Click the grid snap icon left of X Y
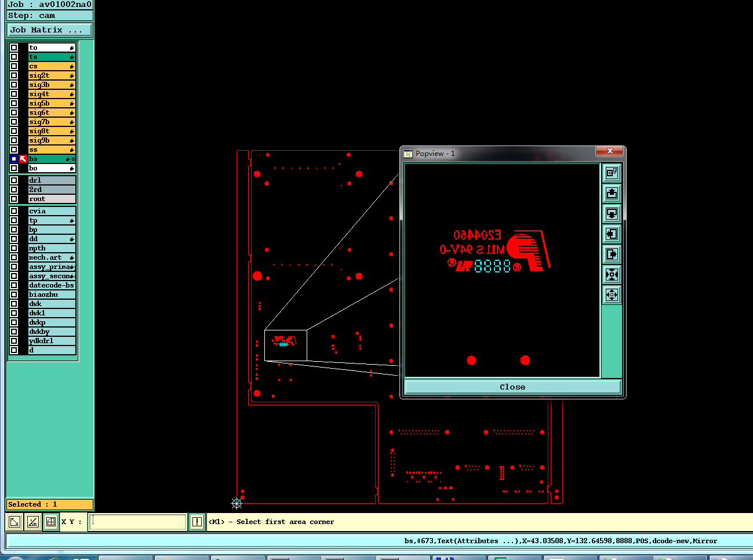Viewport: 753px width, 560px height. (x=51, y=522)
